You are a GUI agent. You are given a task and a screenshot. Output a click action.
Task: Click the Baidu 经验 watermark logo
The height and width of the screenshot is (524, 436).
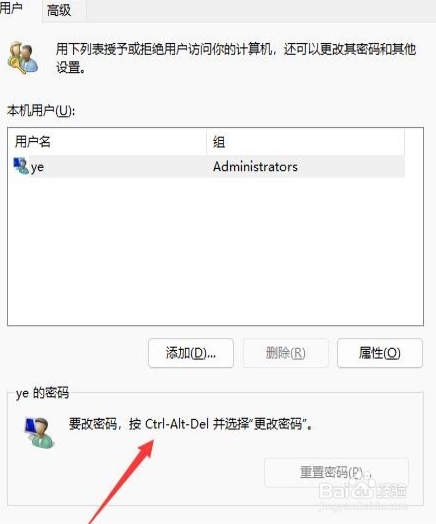(362, 490)
